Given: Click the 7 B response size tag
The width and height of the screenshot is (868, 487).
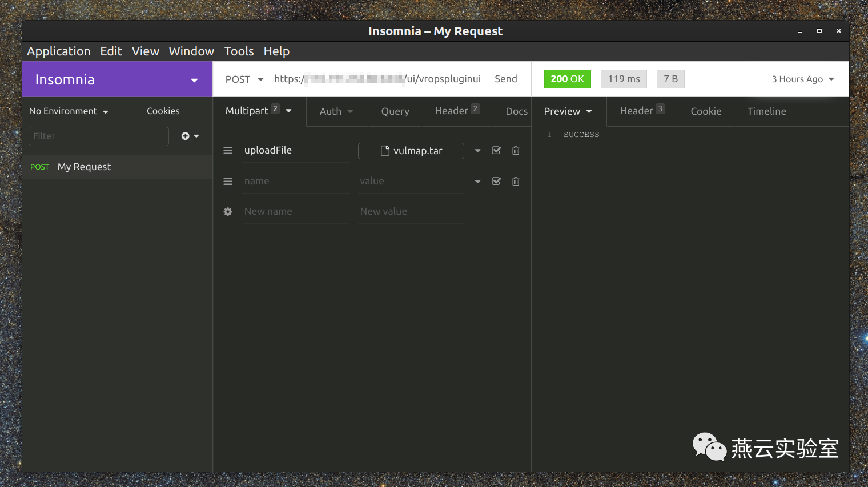Looking at the screenshot, I should tap(671, 79).
